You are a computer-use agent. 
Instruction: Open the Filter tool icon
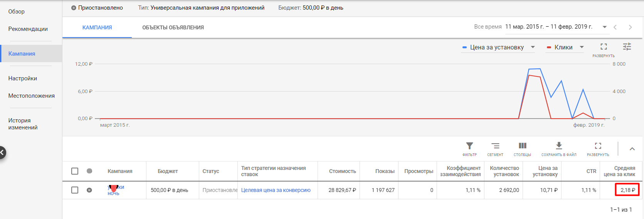click(469, 146)
